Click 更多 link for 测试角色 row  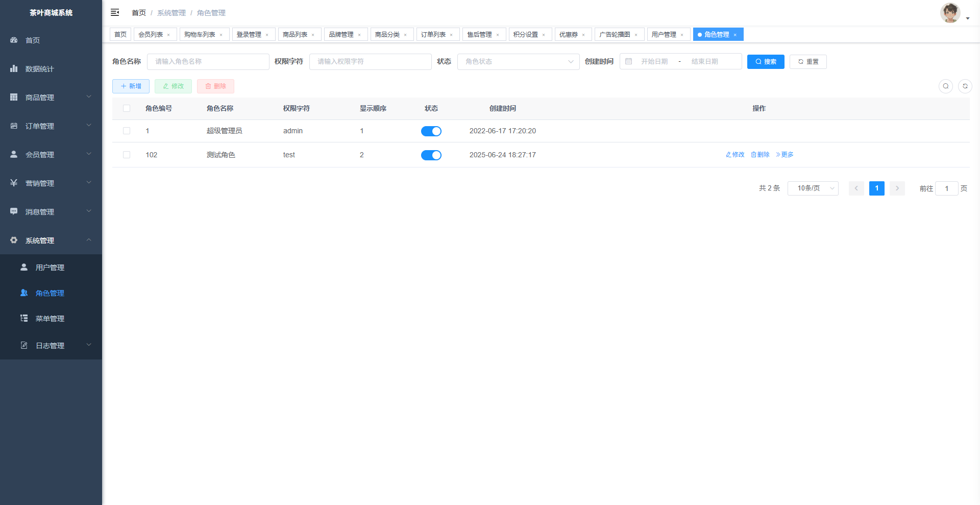tap(785, 155)
